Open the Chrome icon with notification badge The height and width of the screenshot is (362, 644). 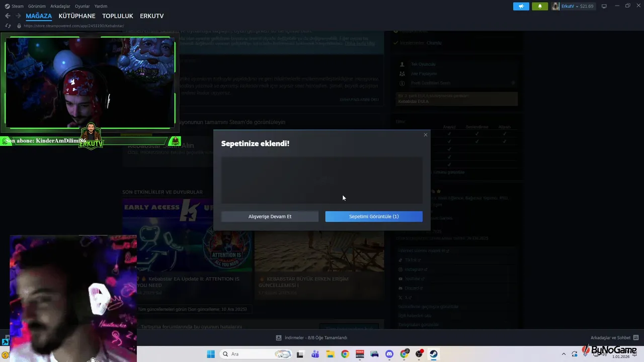(x=404, y=354)
